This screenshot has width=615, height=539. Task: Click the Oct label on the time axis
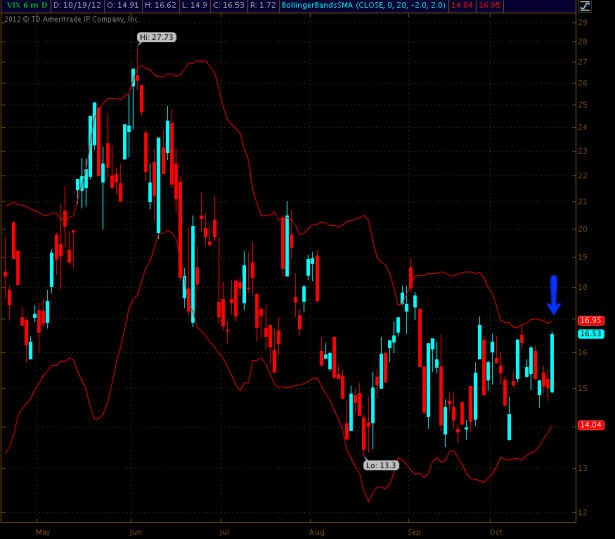495,531
